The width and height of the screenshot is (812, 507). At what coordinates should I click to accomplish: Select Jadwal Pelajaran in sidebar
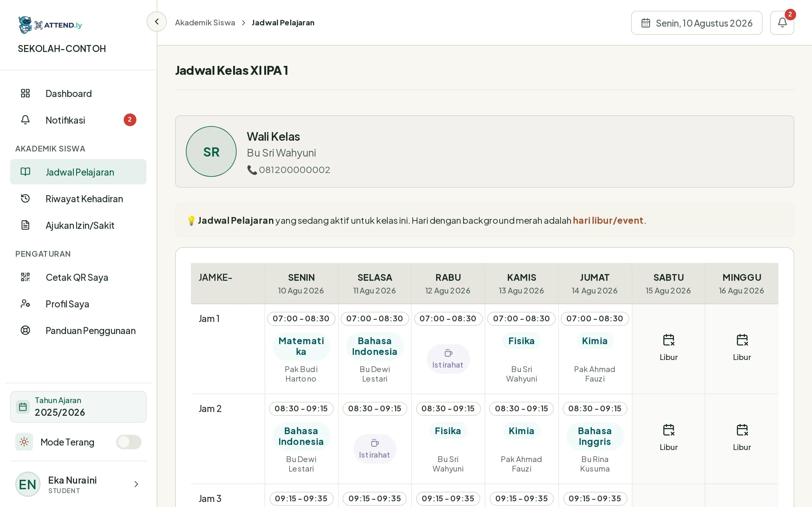point(78,172)
